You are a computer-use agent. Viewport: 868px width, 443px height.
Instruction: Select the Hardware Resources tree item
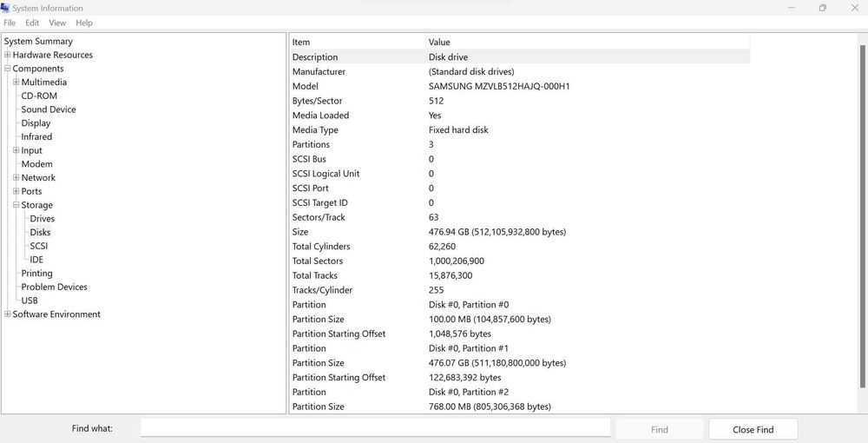coord(53,55)
